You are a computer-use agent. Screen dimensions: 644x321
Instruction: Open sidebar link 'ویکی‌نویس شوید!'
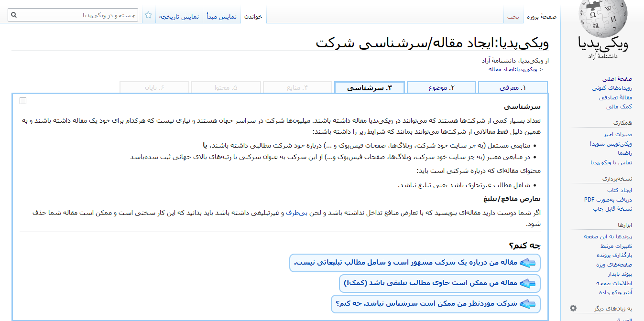[x=611, y=144]
